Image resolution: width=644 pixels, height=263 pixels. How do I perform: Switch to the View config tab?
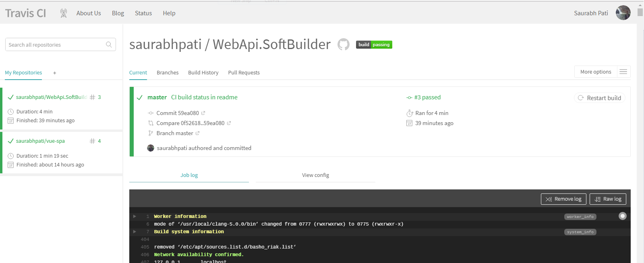pyautogui.click(x=315, y=175)
